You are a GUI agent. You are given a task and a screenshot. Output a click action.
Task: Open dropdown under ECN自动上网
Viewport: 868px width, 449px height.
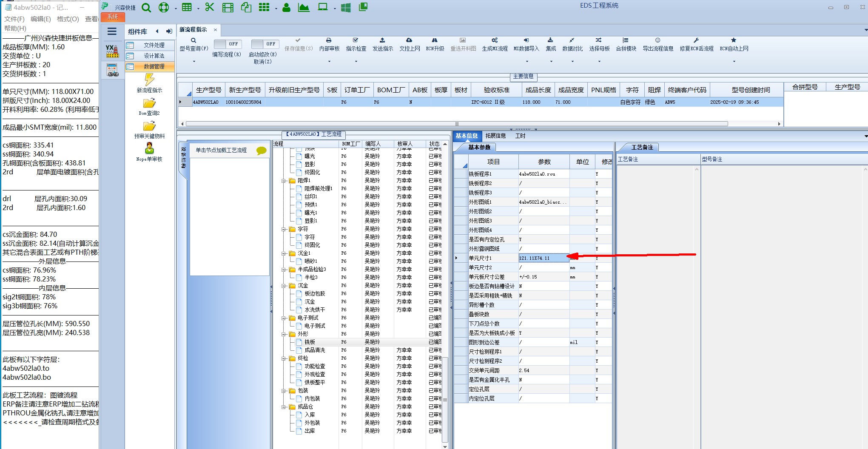click(734, 62)
